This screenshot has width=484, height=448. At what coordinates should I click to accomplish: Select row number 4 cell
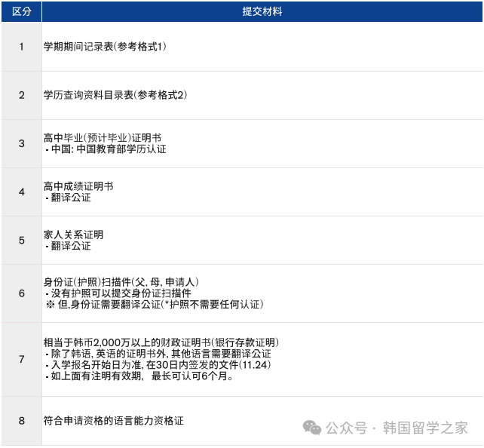tap(21, 192)
